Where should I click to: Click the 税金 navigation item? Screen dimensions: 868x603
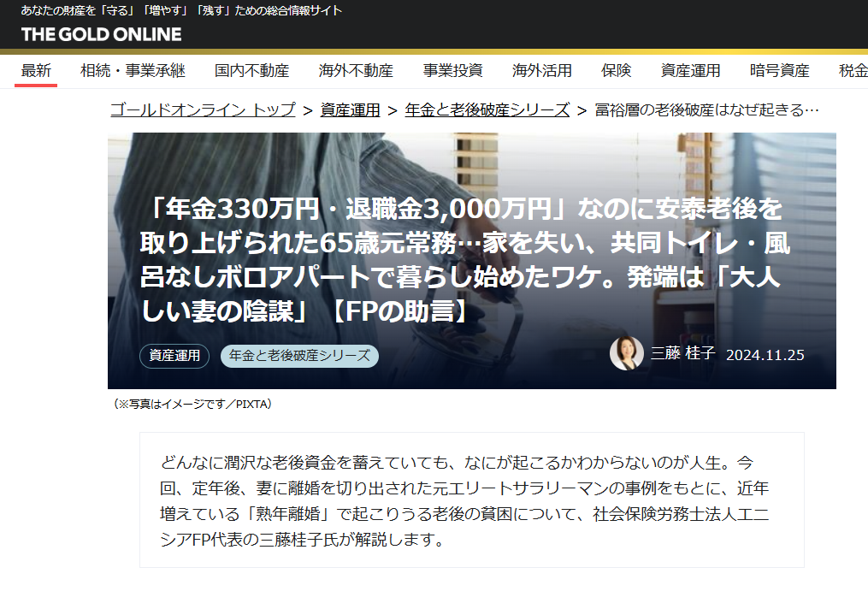click(x=853, y=71)
